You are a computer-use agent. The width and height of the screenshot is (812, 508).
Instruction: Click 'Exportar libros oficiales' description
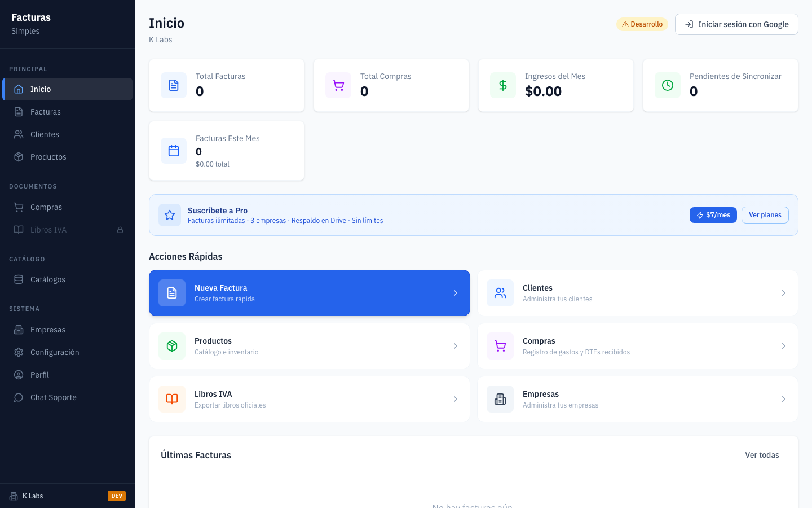(230, 405)
